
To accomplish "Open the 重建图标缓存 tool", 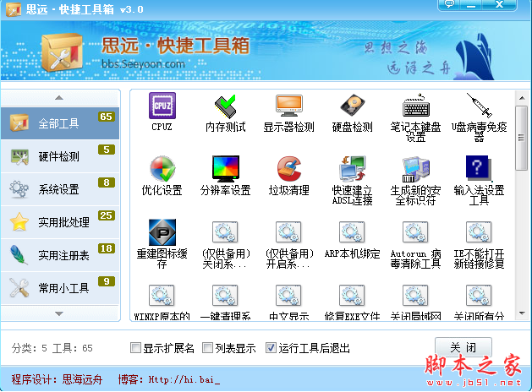I will click(x=162, y=232).
